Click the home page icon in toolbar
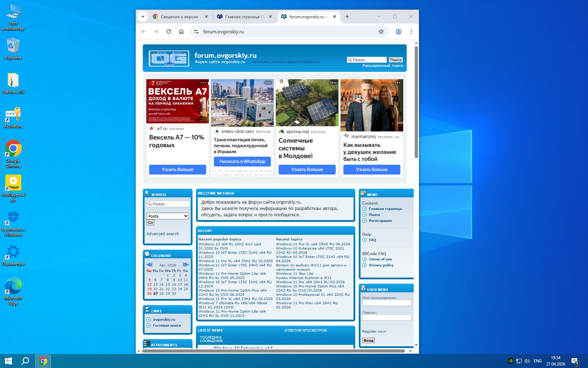 click(x=181, y=32)
